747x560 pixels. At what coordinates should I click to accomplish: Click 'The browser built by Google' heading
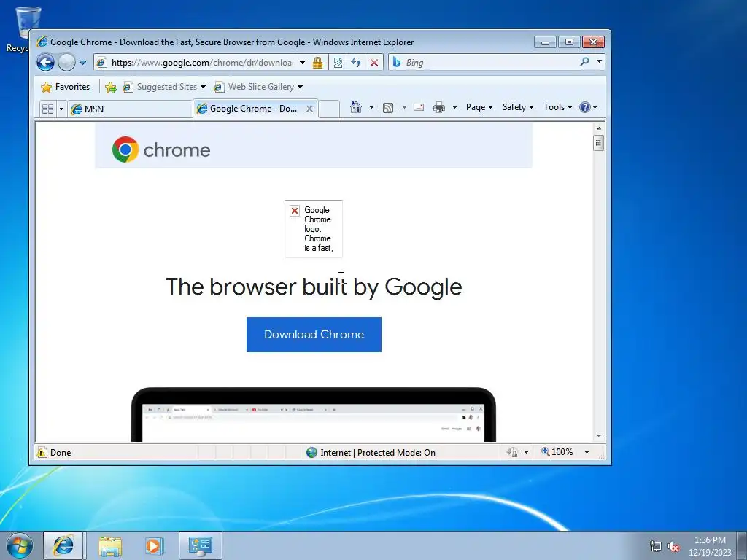314,287
